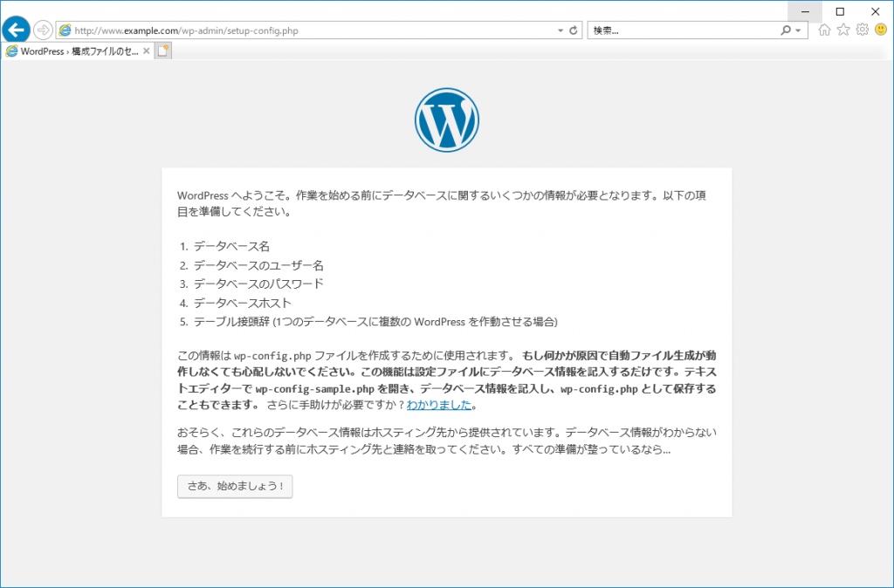This screenshot has width=894, height=588.
Task: Open the Home page icon
Action: click(824, 31)
